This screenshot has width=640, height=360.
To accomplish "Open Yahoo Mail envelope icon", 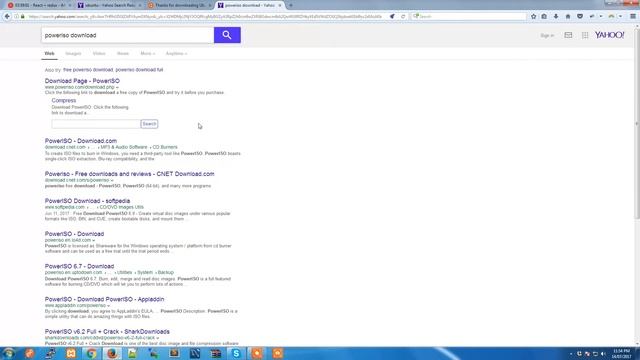I will pyautogui.click(x=568, y=36).
